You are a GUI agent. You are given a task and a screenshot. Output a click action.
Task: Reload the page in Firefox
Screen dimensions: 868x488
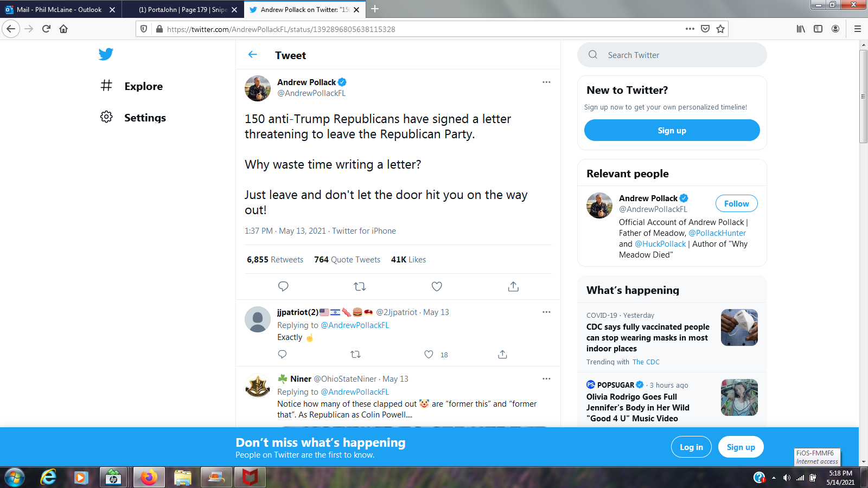(x=46, y=29)
